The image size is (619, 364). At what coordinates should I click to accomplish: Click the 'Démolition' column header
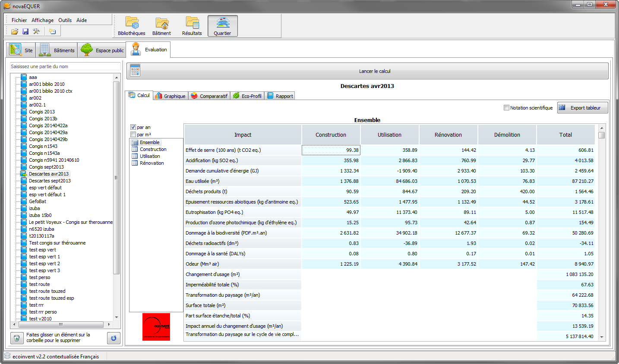click(507, 135)
